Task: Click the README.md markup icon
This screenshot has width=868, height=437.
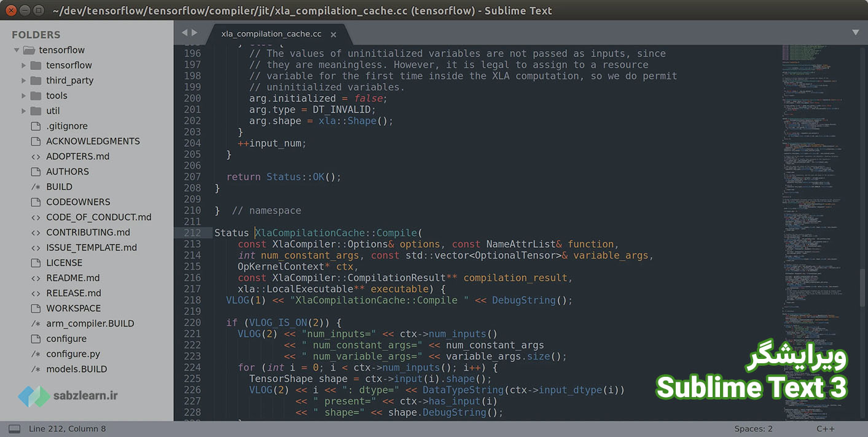Action: coord(36,278)
